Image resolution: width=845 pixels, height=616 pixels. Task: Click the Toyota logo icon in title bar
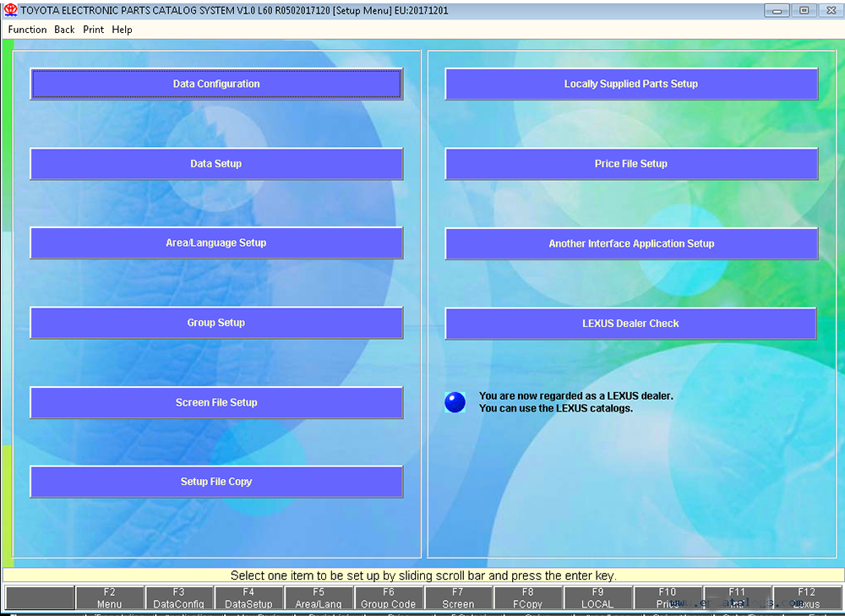pos(10,10)
